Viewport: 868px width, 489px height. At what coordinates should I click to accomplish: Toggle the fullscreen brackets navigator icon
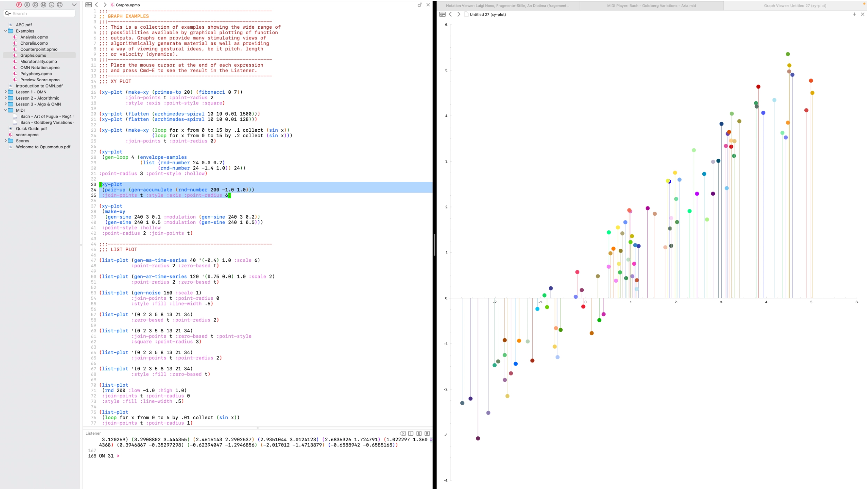(60, 5)
